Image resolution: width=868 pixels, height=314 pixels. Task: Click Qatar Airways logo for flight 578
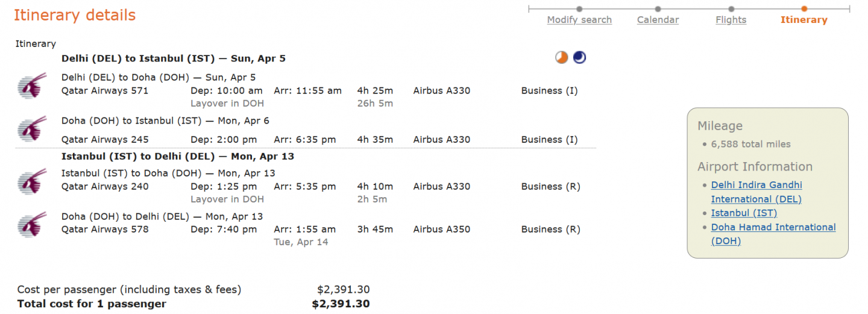point(33,224)
